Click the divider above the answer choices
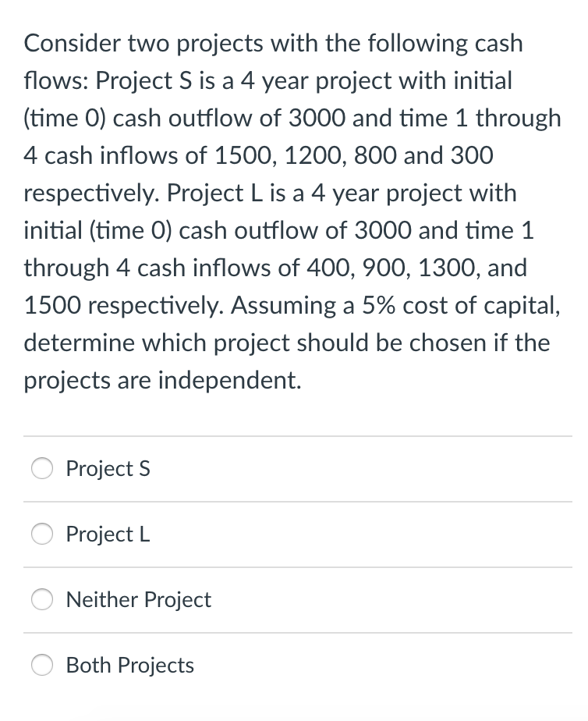The width and height of the screenshot is (588, 721). (294, 435)
